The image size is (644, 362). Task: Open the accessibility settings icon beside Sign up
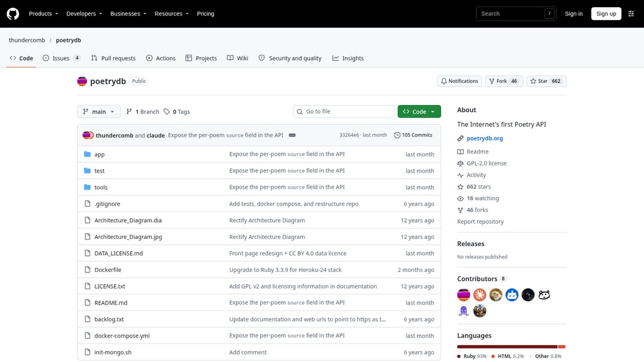(631, 14)
